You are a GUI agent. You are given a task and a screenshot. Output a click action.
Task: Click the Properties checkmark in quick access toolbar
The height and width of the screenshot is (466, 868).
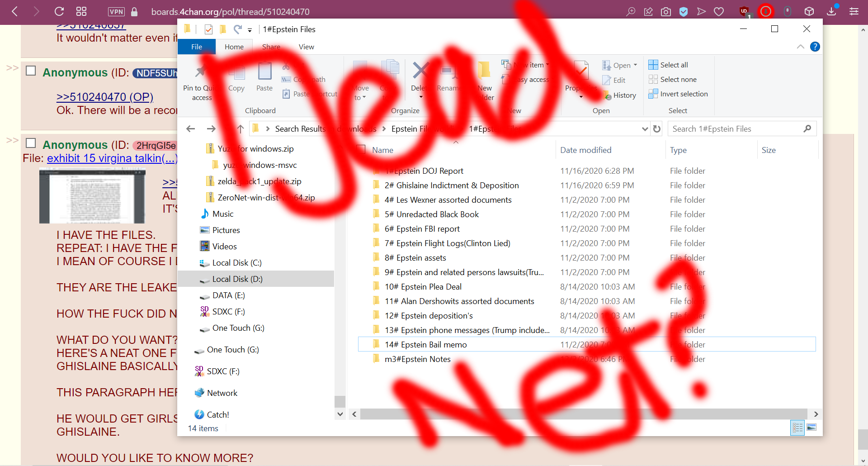[208, 29]
